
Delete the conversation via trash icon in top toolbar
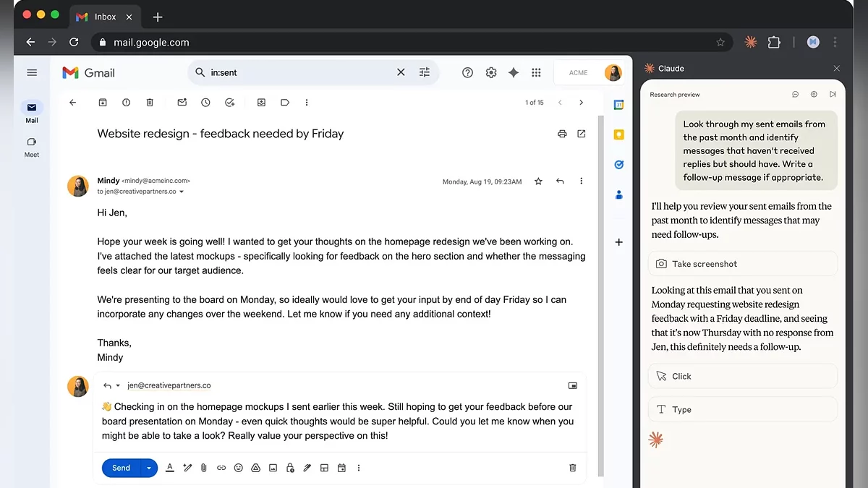click(150, 103)
